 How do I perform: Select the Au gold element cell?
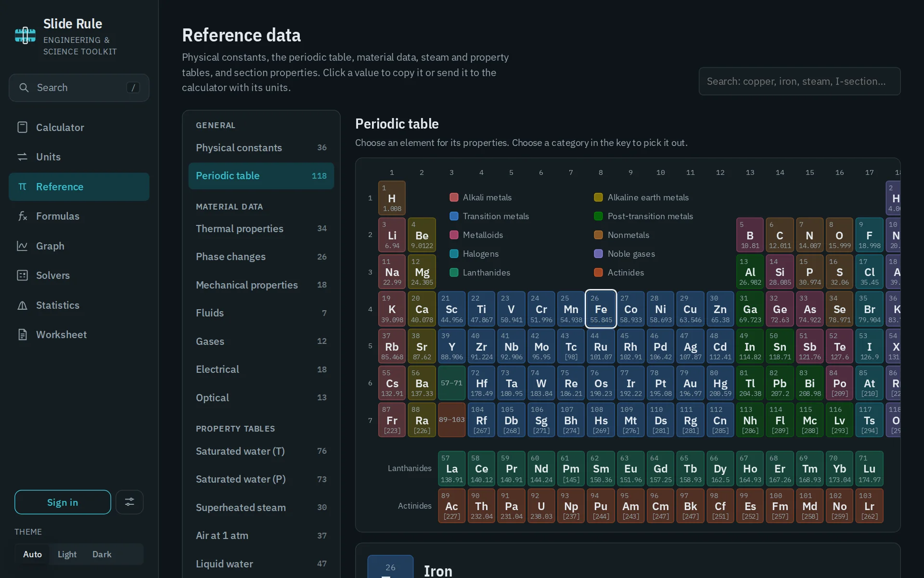point(690,383)
